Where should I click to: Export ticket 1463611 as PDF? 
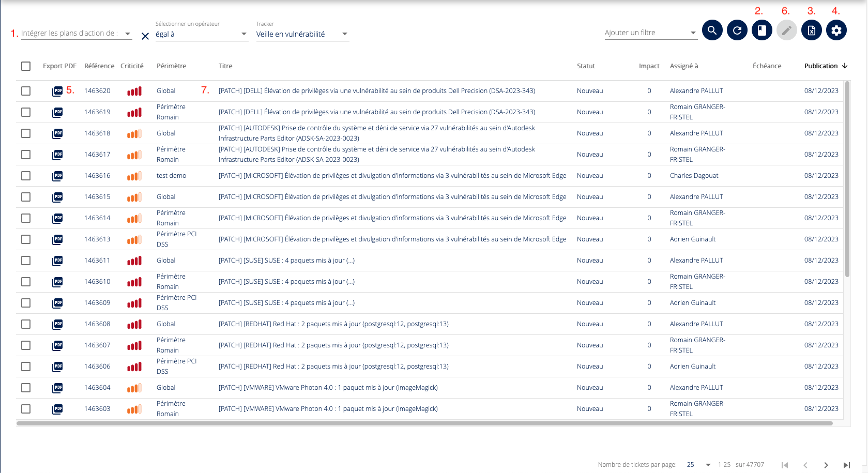click(x=57, y=261)
